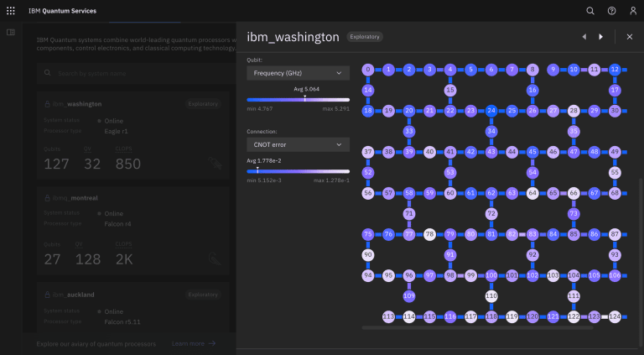The image size is (644, 355).
Task: Click the horizontal scrollbar under qubit map
Action: 478,328
